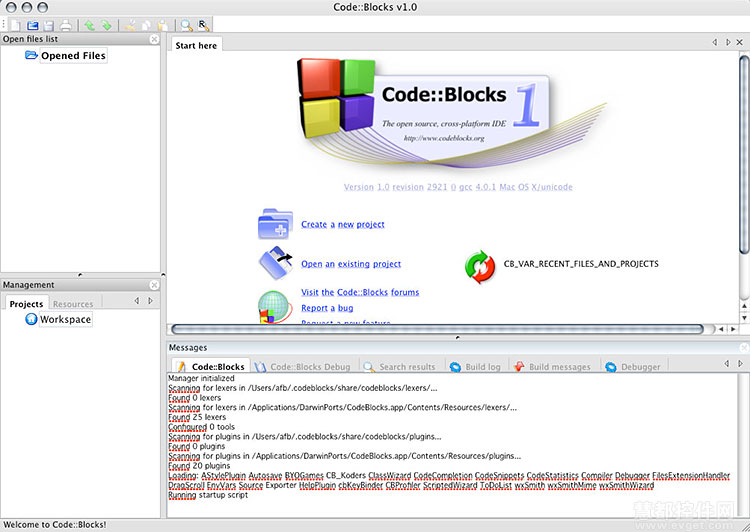Switch to the Resources tab
The height and width of the screenshot is (532, 750).
pyautogui.click(x=73, y=304)
